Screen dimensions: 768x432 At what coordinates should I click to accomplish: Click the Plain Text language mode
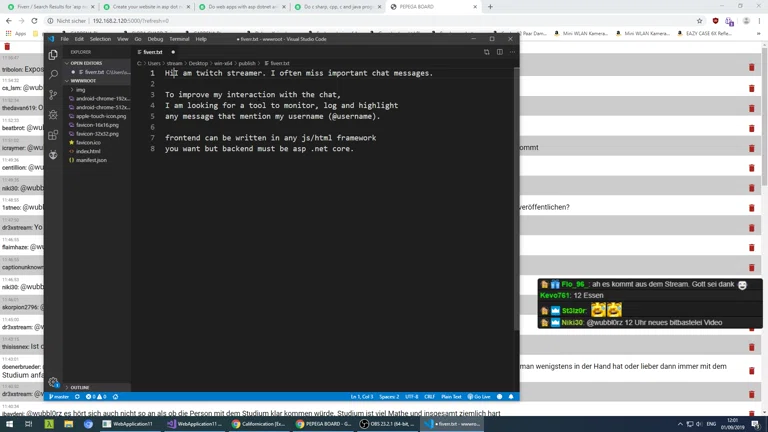coord(451,397)
